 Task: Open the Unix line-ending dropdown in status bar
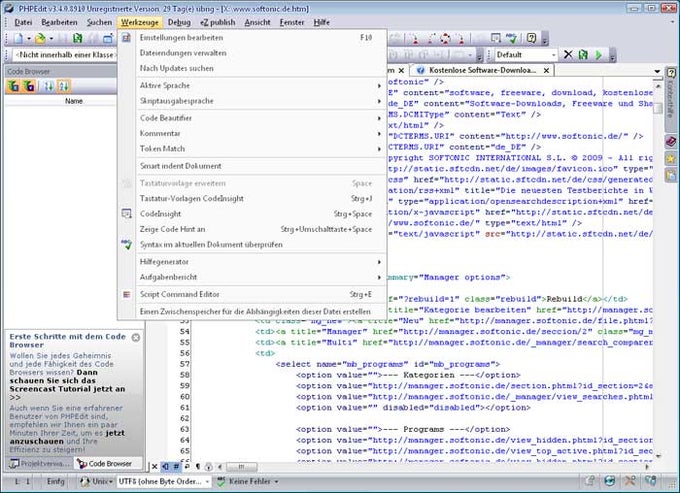click(x=97, y=481)
